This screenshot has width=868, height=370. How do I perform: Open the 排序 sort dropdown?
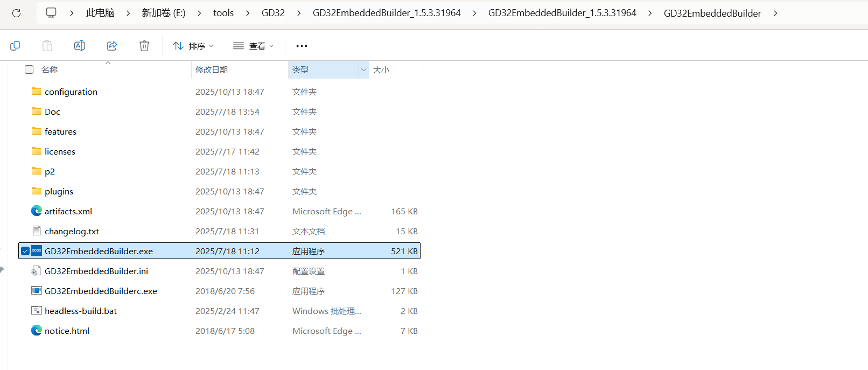(193, 46)
